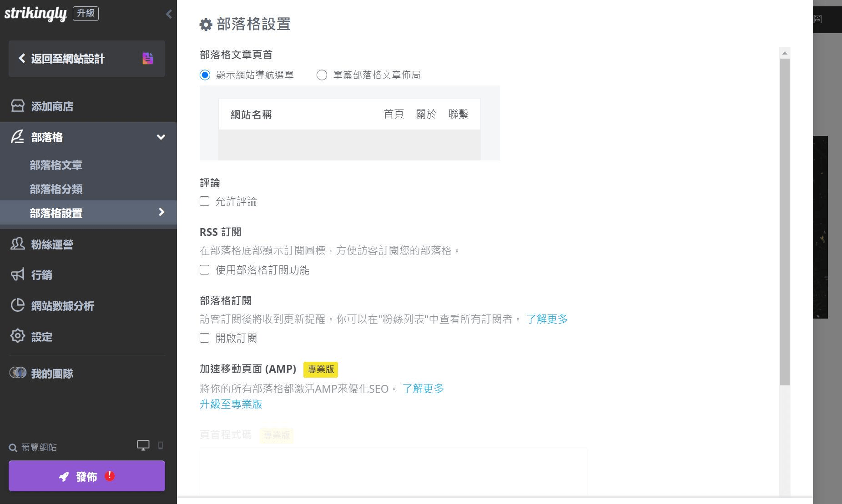Select the 部落格 pen icon in sidebar

point(17,137)
